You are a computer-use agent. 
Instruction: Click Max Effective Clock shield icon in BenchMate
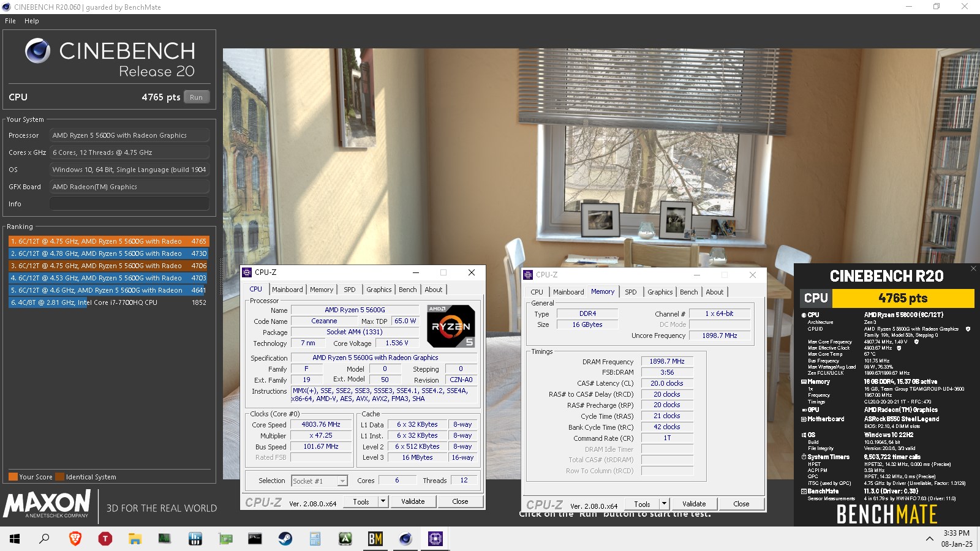tap(899, 348)
